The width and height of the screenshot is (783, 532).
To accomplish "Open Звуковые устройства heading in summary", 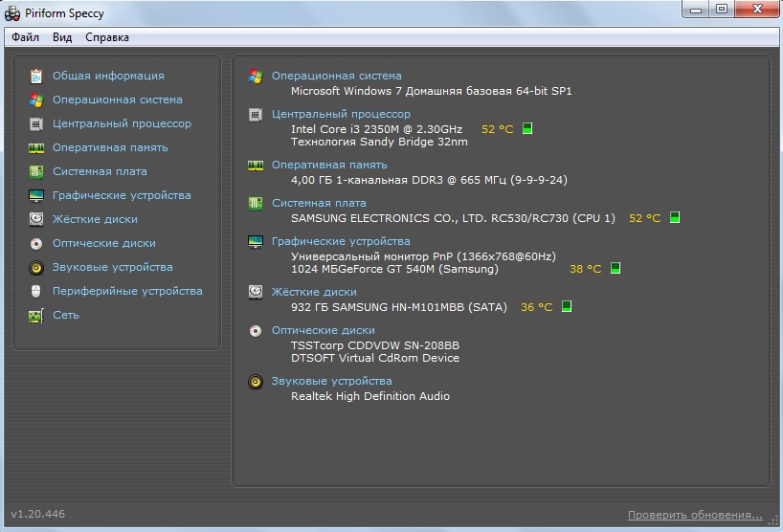I will click(x=332, y=381).
